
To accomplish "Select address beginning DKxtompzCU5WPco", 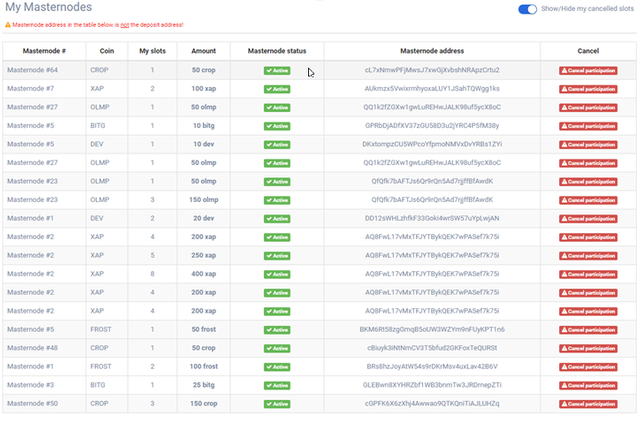I will point(432,144).
